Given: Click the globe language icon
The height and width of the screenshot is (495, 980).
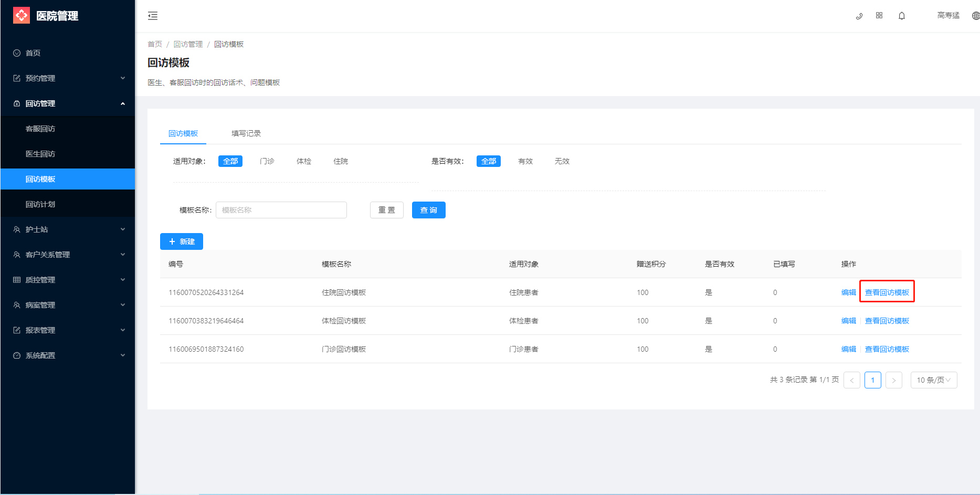Looking at the screenshot, I should click(976, 16).
